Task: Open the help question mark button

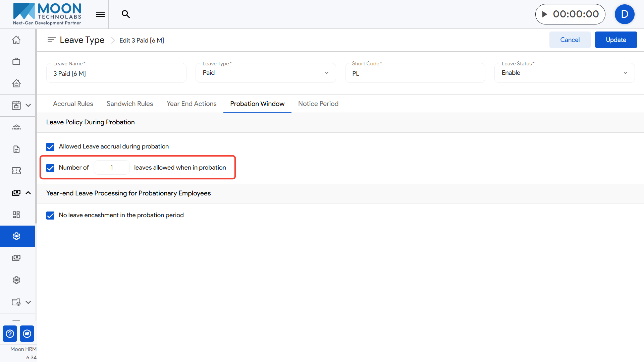Action: click(x=10, y=334)
